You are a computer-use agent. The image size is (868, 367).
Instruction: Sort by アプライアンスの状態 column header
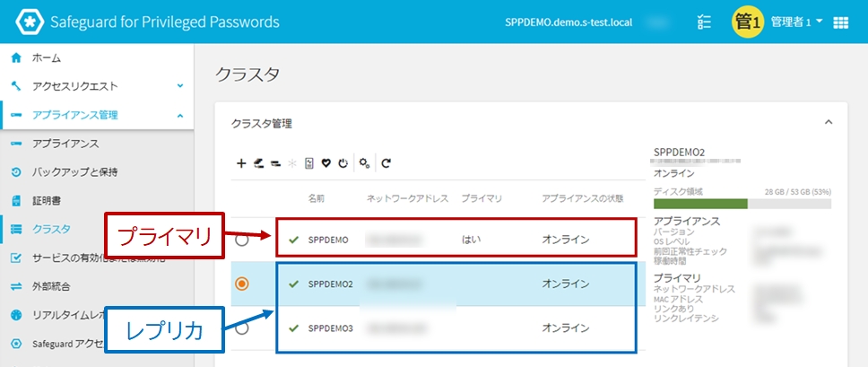click(583, 198)
